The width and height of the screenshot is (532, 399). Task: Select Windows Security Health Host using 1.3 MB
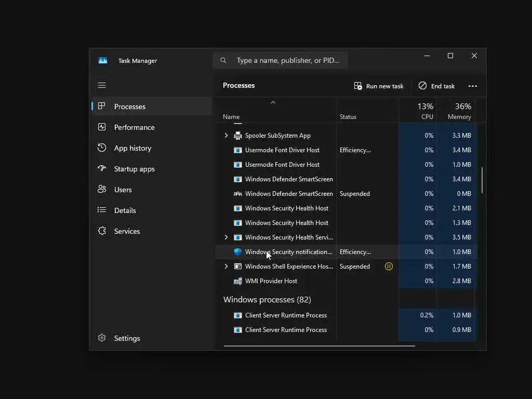coord(346,223)
